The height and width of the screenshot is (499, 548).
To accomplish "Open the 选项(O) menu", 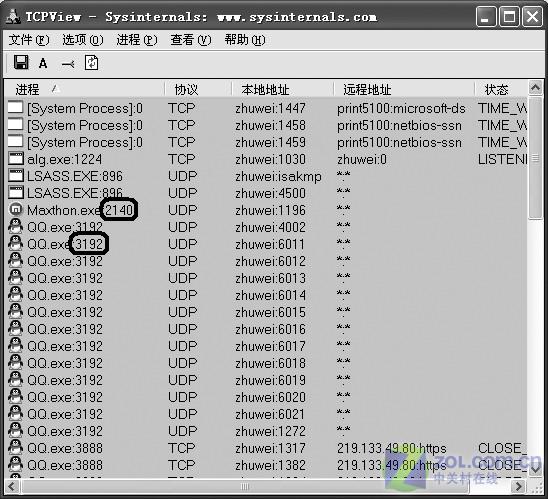I will (x=83, y=40).
